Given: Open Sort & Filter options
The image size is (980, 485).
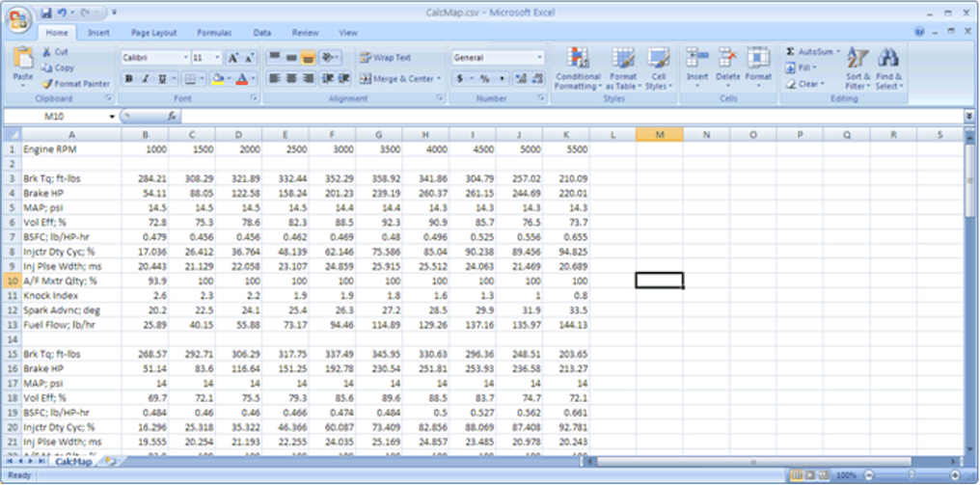Looking at the screenshot, I should [857, 68].
